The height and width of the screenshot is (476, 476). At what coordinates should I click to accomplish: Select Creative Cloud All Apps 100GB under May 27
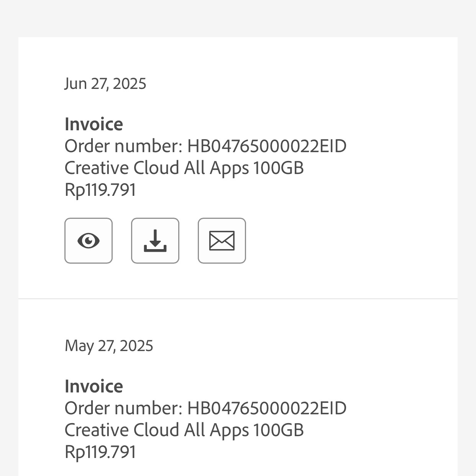pos(184,430)
